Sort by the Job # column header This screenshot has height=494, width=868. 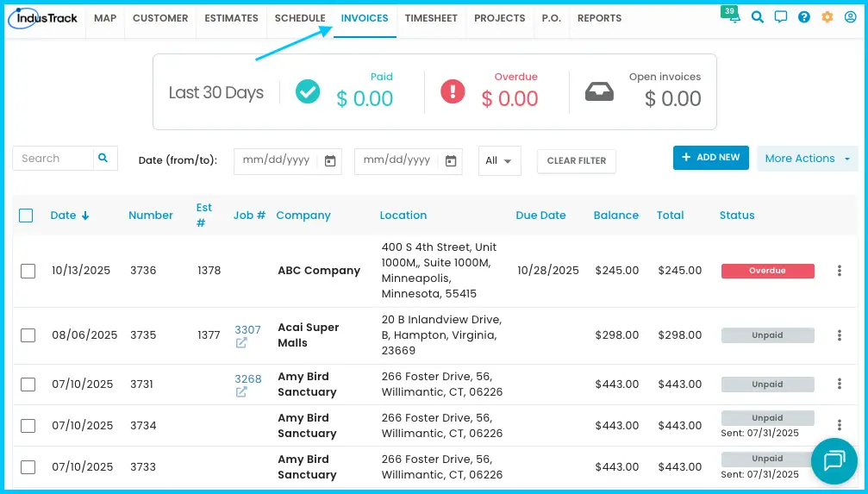(249, 216)
